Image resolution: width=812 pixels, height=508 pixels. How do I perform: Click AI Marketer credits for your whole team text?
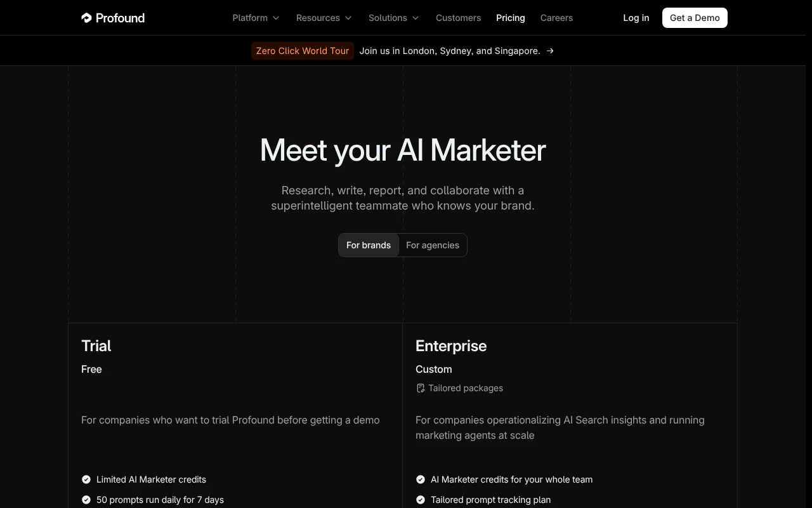click(x=511, y=479)
